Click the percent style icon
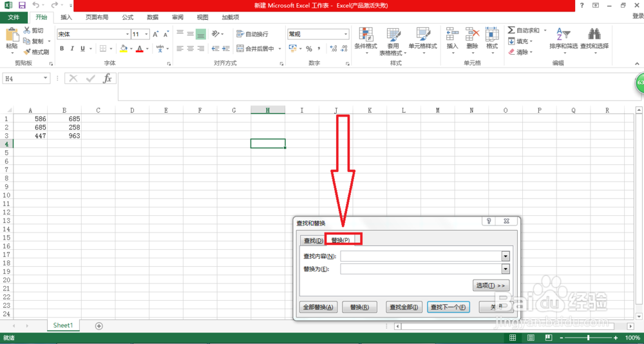644x344 pixels. pos(308,48)
